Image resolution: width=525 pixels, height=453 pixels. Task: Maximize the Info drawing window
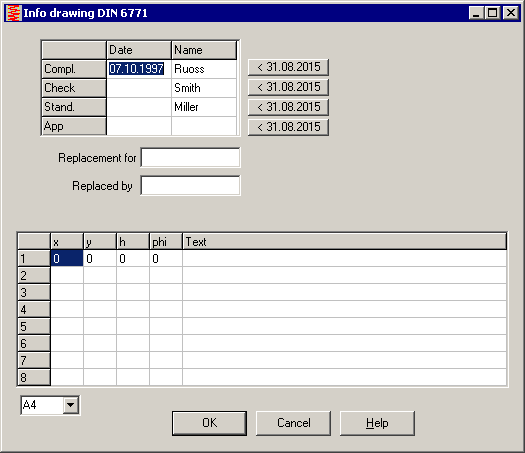tap(493, 13)
